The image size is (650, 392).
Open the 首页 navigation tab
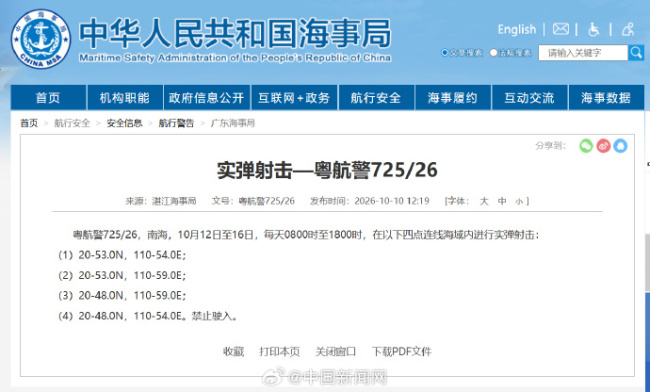click(48, 98)
